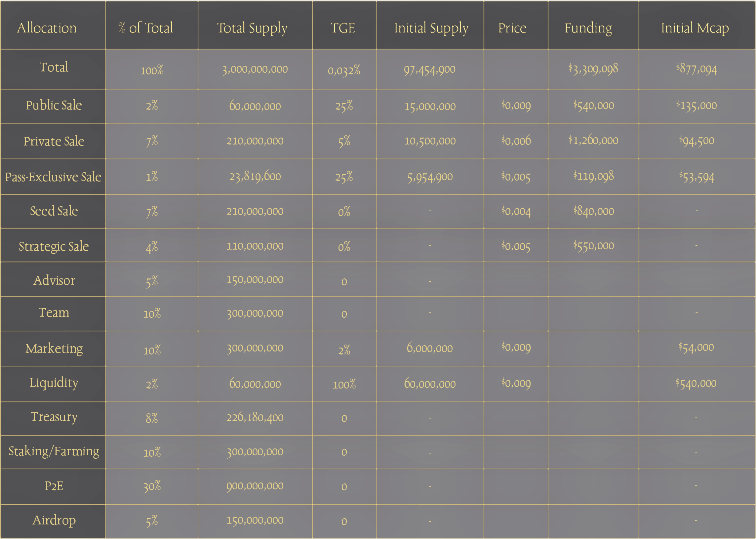Viewport: 756px width, 539px height.
Task: Select the Private Sale funding $1,260,000 cell
Action: [593, 141]
